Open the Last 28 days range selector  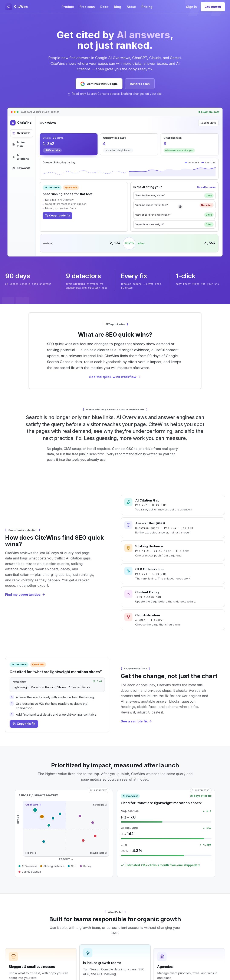coord(208,123)
